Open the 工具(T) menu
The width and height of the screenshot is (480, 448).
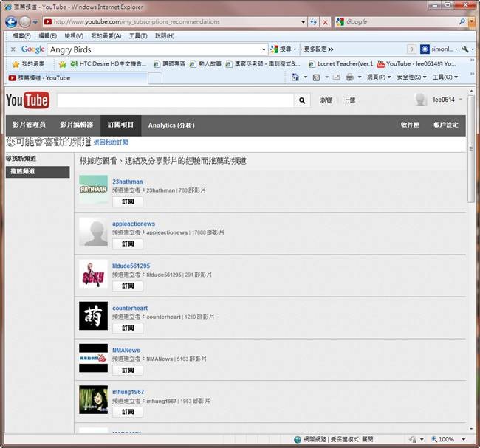tap(138, 36)
